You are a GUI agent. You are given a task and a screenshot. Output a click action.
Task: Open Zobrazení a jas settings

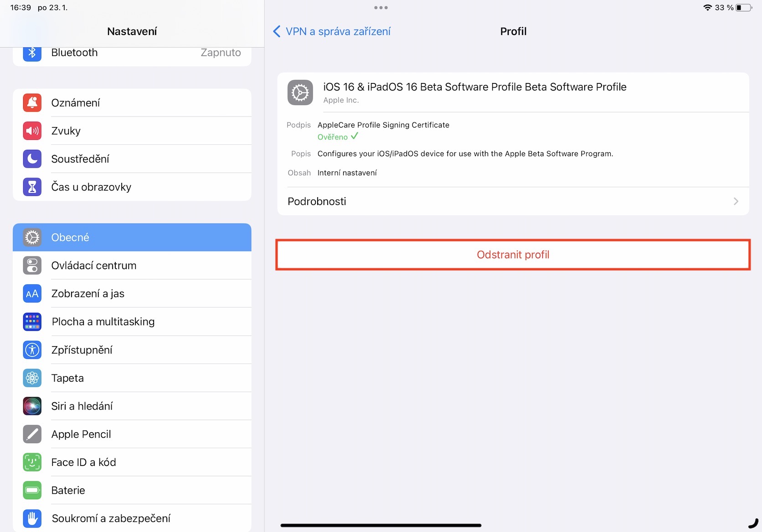(132, 294)
